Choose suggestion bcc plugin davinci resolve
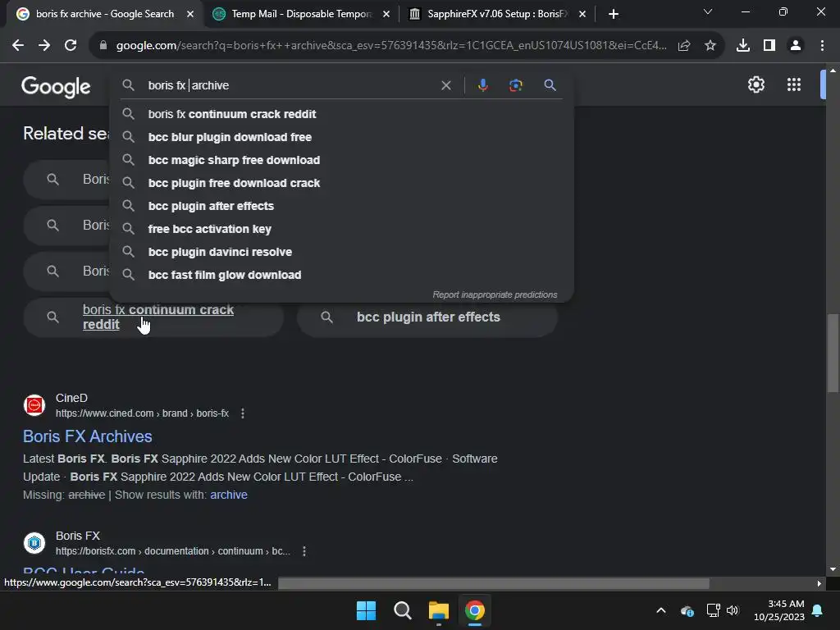Screen dimensions: 840x630 pos(342,253)
